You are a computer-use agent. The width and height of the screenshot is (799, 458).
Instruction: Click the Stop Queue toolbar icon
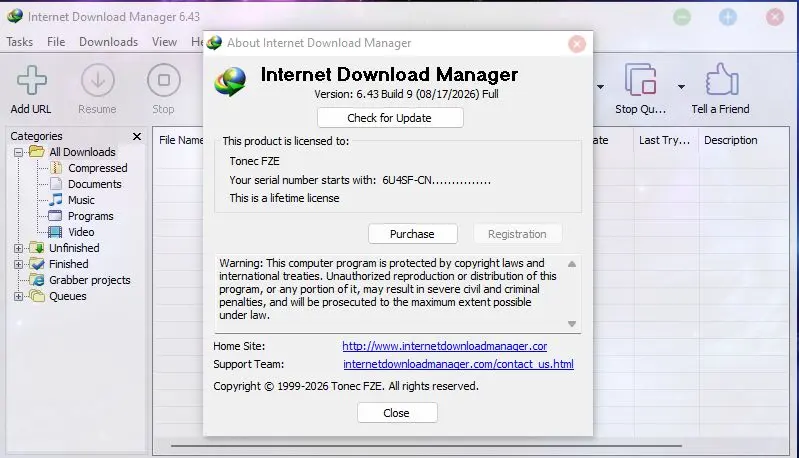click(x=640, y=79)
